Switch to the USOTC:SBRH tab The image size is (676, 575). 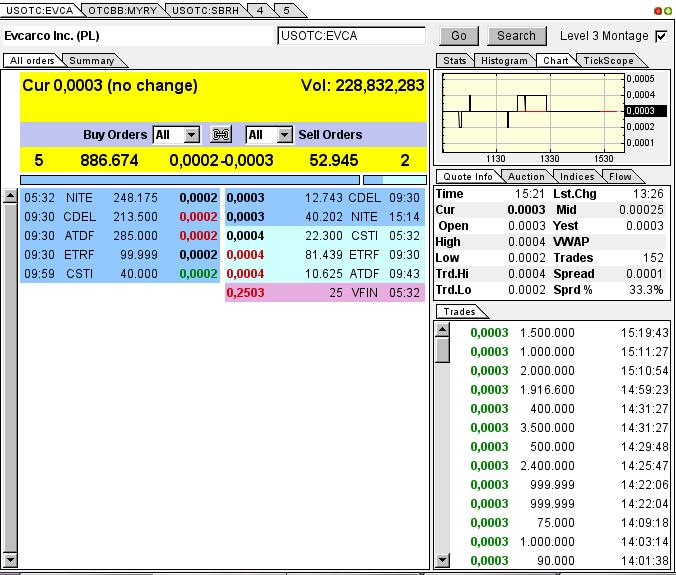tap(205, 10)
